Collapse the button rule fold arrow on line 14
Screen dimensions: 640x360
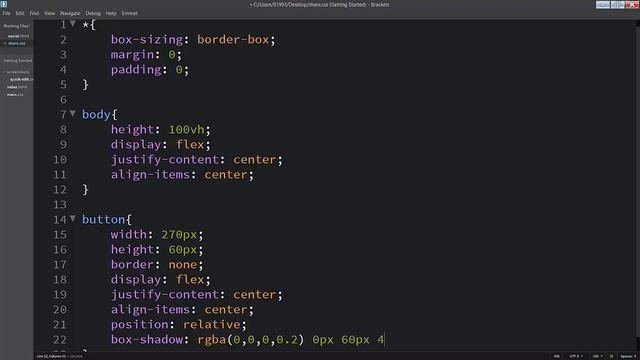(x=73, y=219)
